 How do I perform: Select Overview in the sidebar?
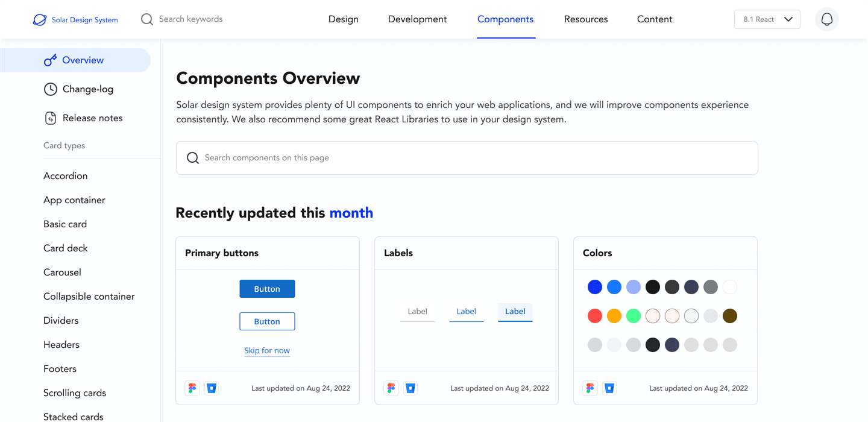(75, 60)
